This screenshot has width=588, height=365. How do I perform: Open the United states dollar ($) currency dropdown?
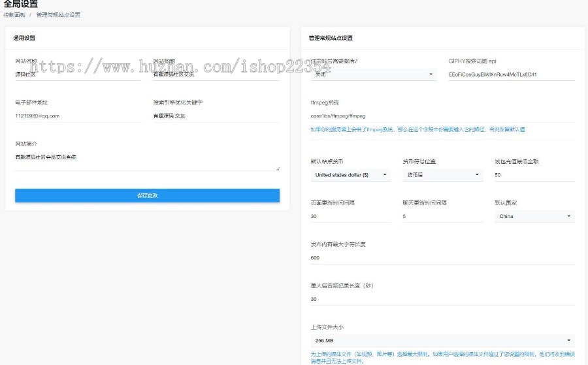[x=351, y=174]
